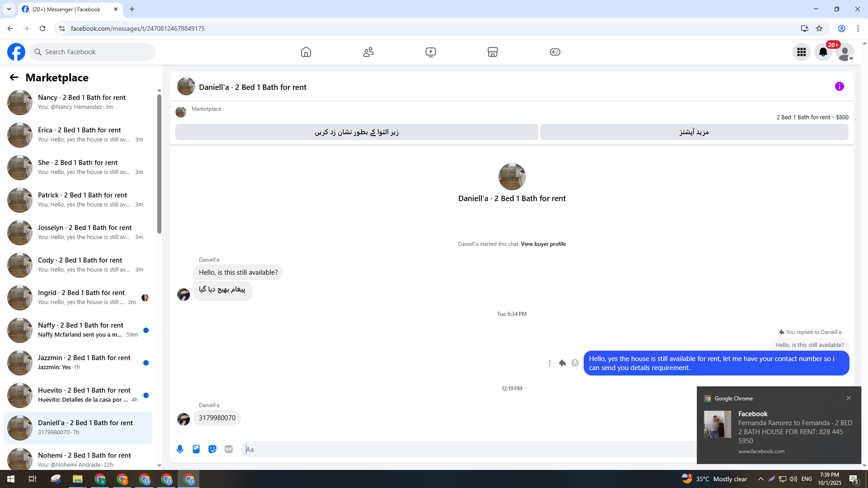Open Chrome profile icon
868x488 pixels.
(842, 28)
